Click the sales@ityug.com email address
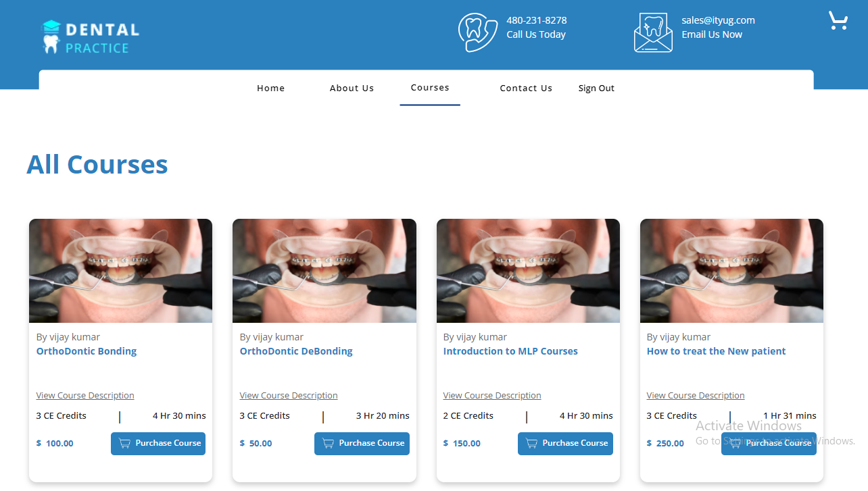The image size is (868, 491). point(718,20)
